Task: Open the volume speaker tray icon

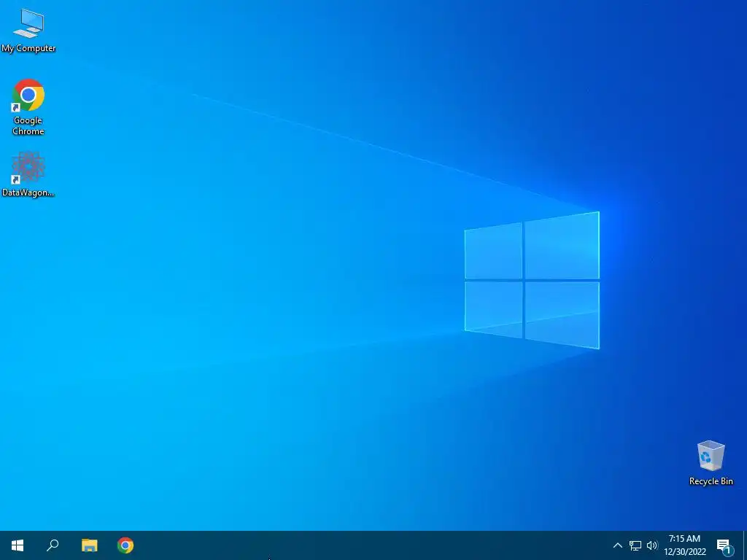Action: point(651,545)
